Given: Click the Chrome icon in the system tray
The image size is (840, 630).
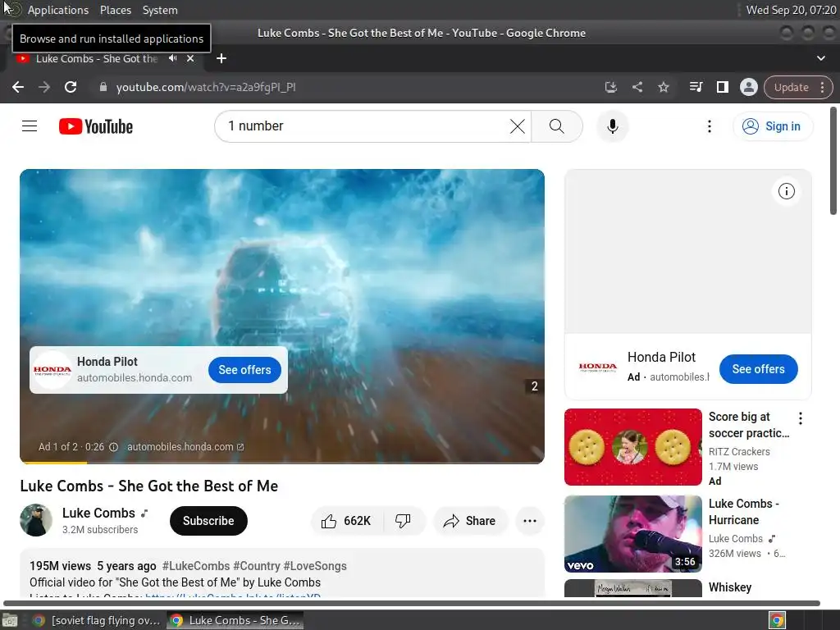Looking at the screenshot, I should pos(777,621).
